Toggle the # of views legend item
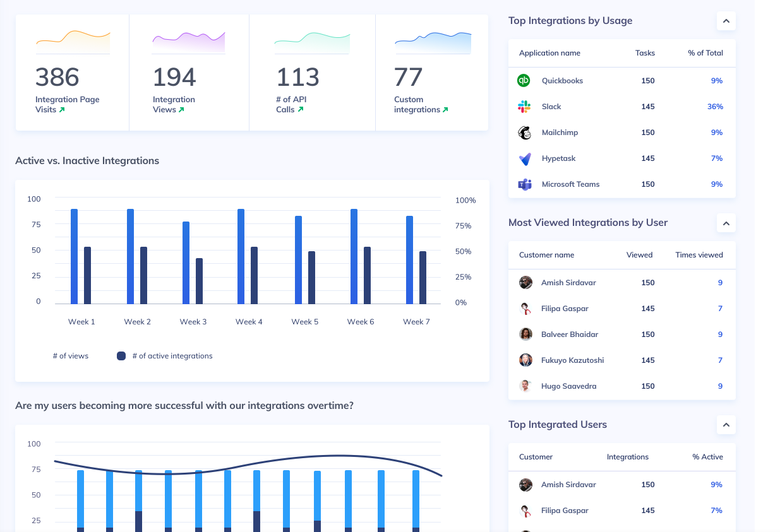 point(71,355)
